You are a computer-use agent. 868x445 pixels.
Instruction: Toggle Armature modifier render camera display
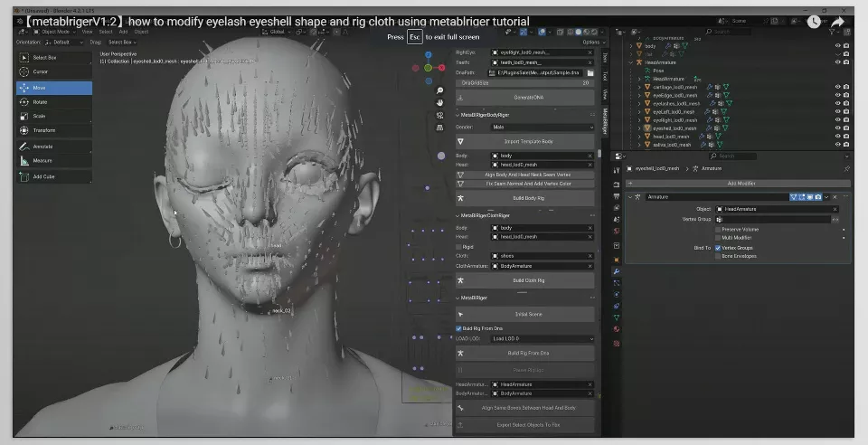click(818, 197)
